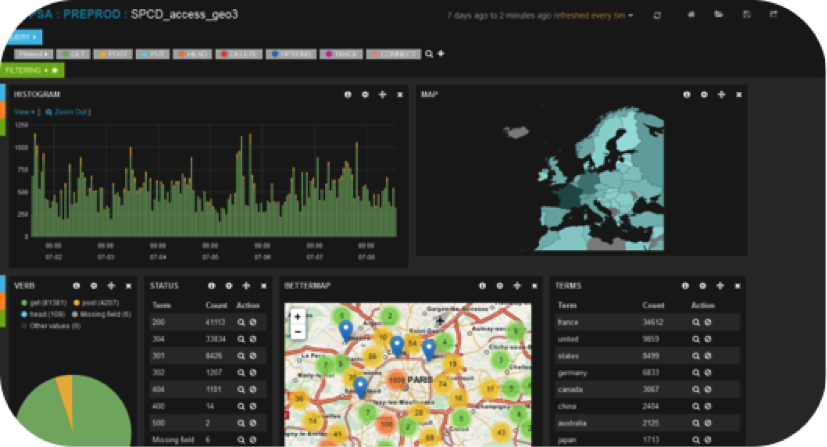Select the GET query pill
This screenshot has height=447, width=827.
(73, 54)
